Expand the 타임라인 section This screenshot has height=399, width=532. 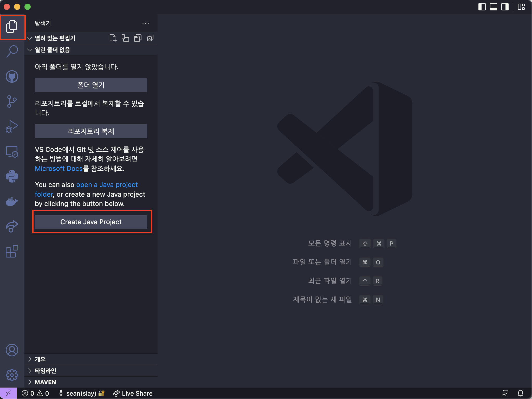45,371
